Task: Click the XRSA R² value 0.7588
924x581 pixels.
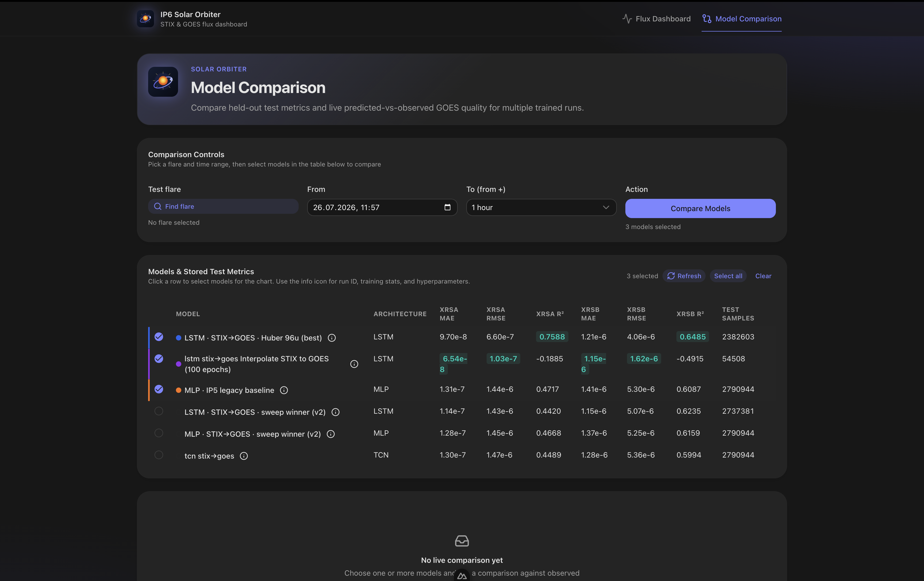Action: (x=552, y=337)
